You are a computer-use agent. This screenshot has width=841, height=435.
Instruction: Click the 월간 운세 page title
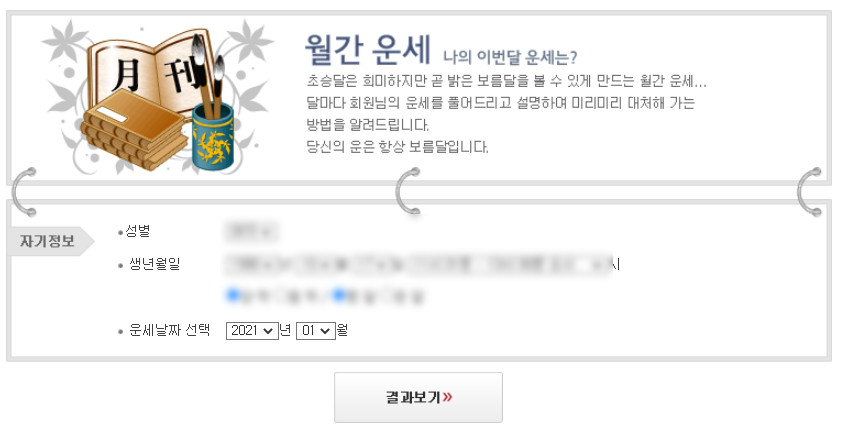pos(368,48)
